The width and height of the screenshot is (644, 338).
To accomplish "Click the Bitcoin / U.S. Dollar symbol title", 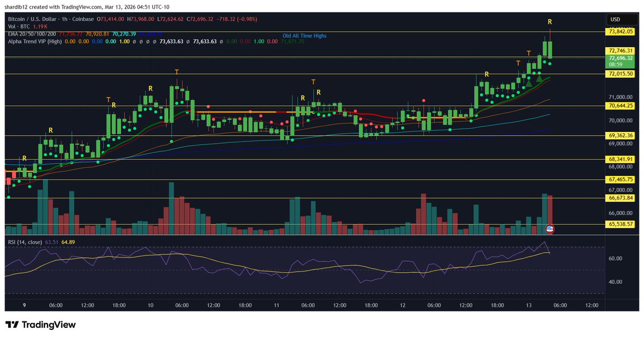I will click(32, 19).
